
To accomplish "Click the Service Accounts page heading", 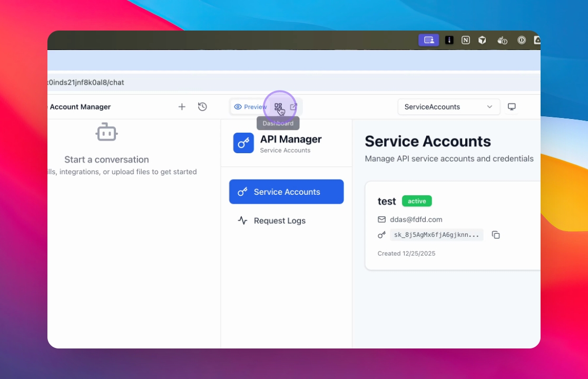I will point(428,141).
